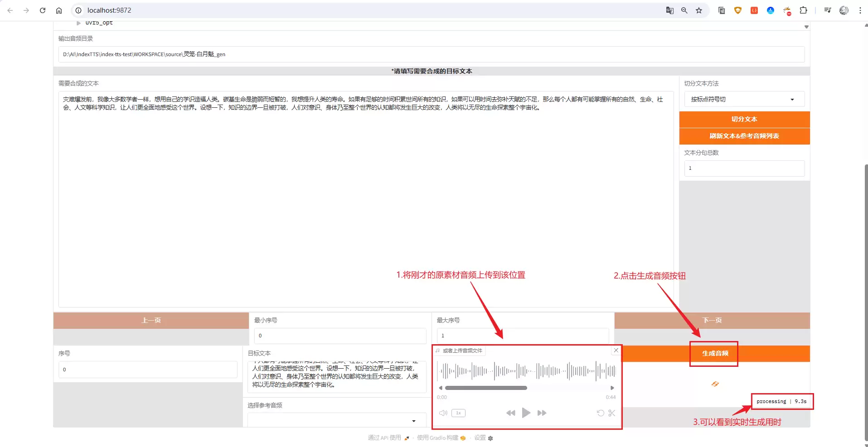The height and width of the screenshot is (447, 868).
Task: Open the orange shield extension
Action: coord(738,10)
